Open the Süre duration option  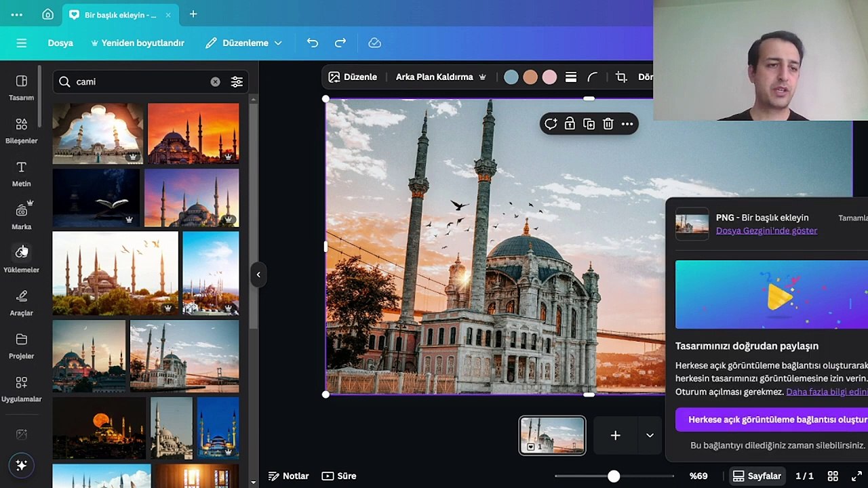pyautogui.click(x=339, y=476)
